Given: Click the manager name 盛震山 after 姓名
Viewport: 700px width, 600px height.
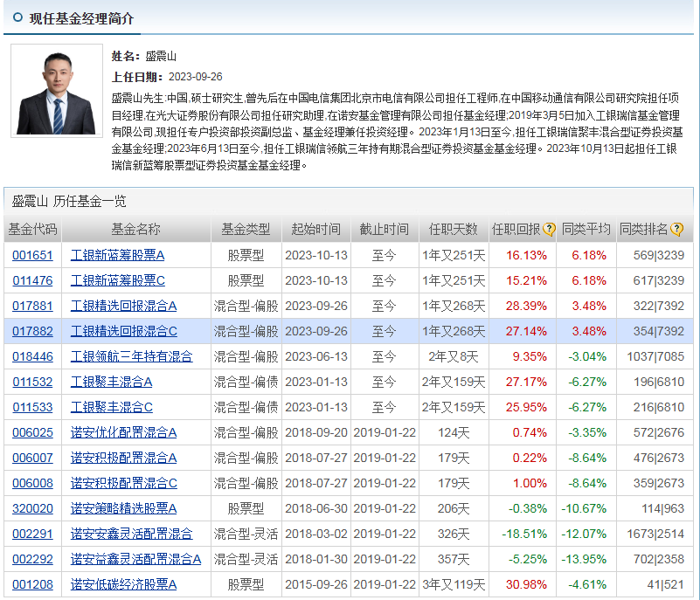Looking at the screenshot, I should pos(161,56).
